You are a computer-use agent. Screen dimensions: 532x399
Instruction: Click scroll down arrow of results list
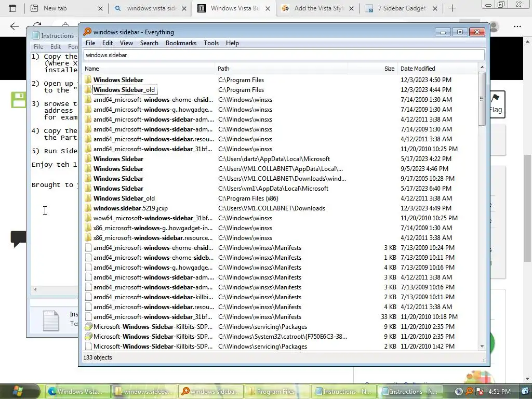[482, 347]
